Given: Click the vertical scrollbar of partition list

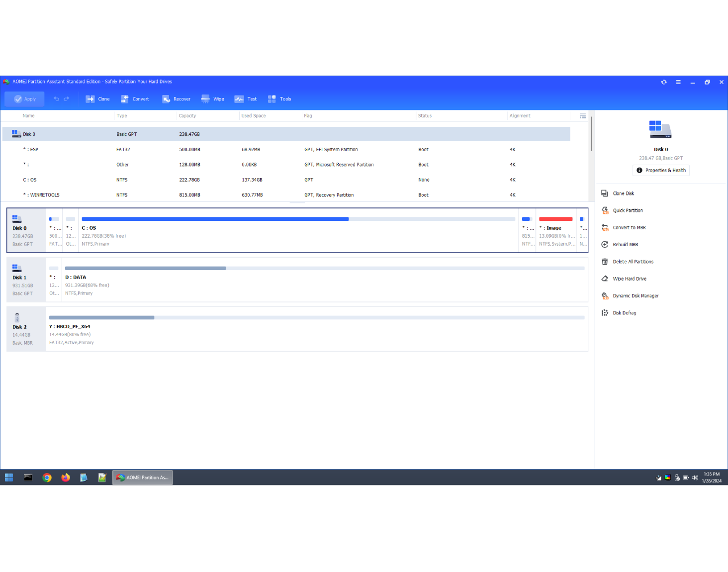Looking at the screenshot, I should click(591, 134).
